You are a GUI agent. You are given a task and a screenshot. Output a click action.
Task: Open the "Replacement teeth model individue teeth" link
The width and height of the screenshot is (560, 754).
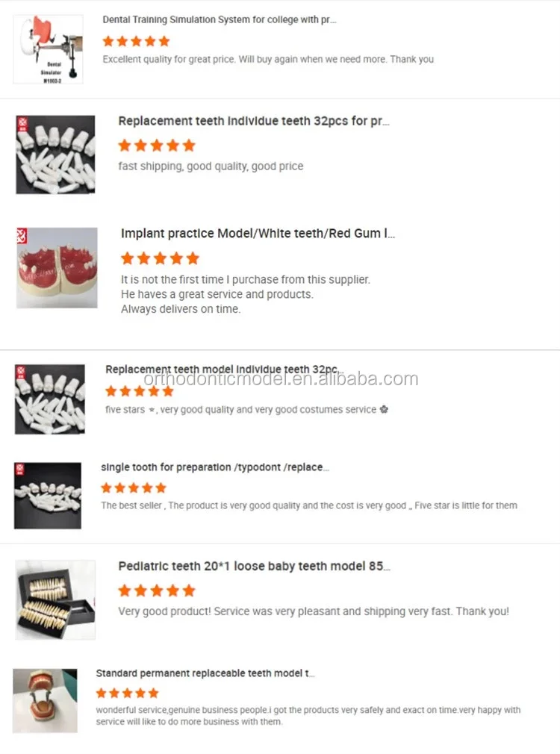(223, 370)
